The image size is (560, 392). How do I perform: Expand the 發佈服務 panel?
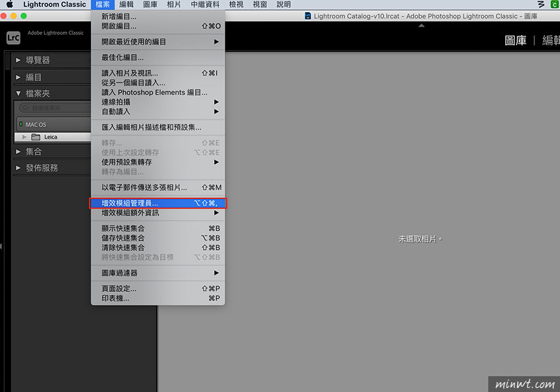18,168
